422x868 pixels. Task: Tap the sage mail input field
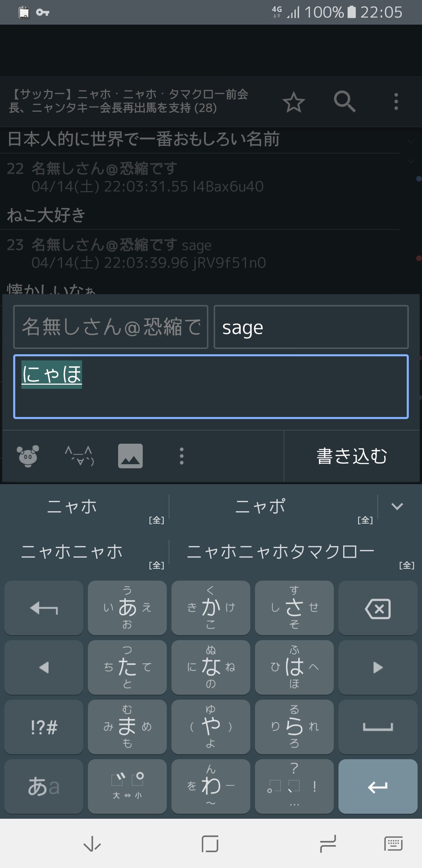311,327
